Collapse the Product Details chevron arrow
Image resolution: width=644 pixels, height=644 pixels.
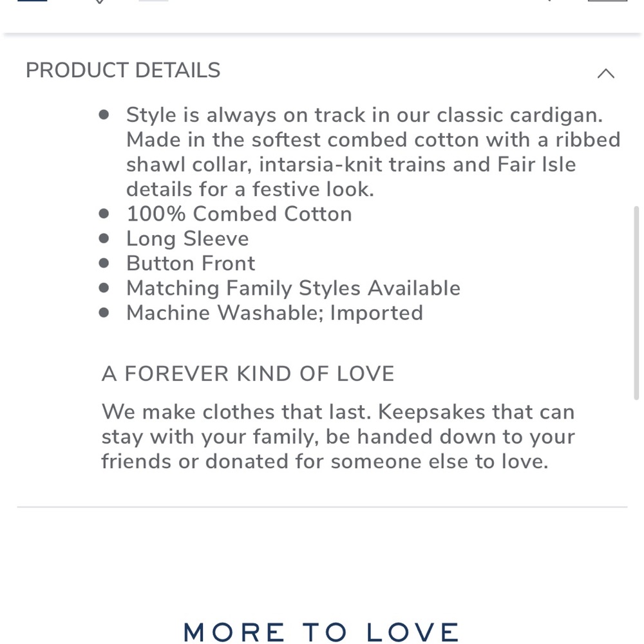point(605,73)
